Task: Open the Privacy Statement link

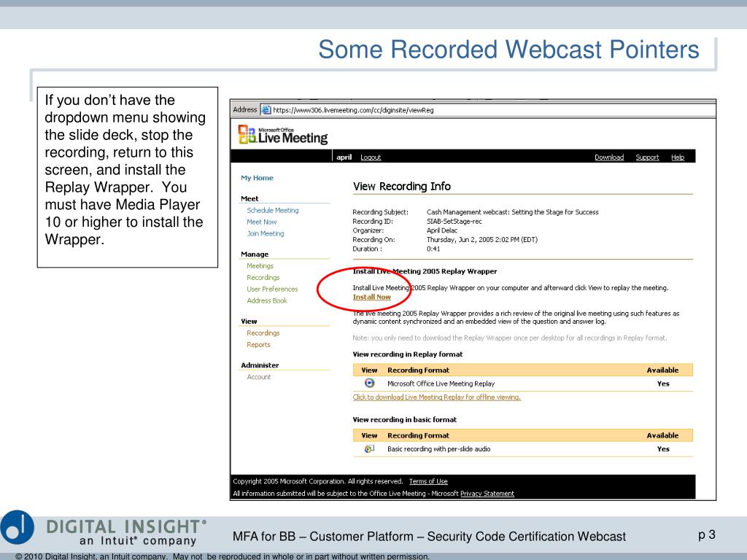Action: coord(487,494)
